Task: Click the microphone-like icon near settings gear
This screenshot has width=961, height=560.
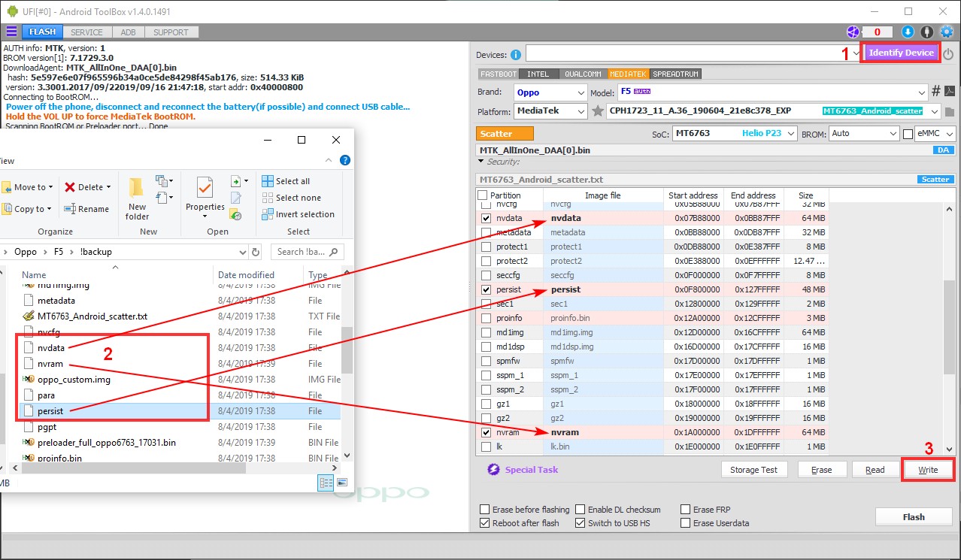Action: pyautogui.click(x=927, y=32)
